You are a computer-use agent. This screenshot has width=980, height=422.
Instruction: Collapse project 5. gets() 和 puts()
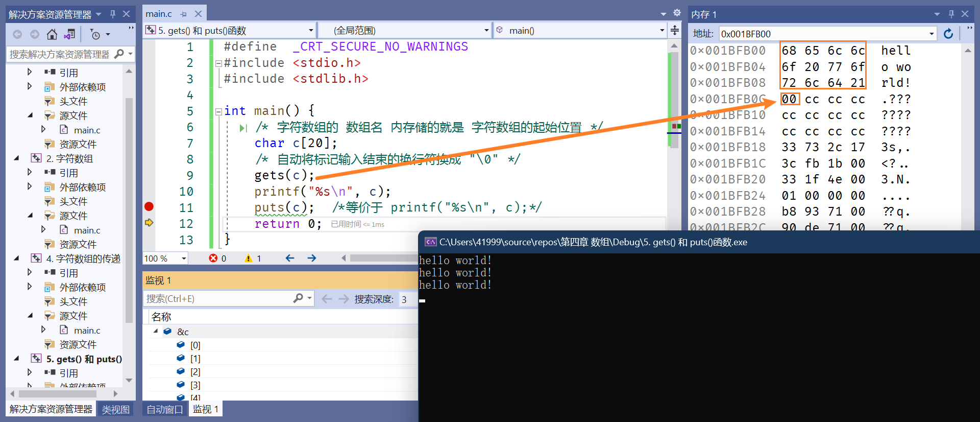(x=16, y=359)
